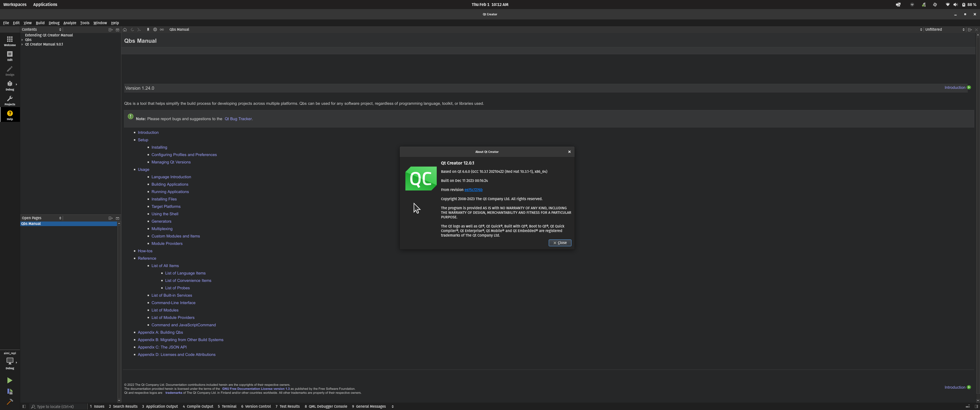Image resolution: width=980 pixels, height=410 pixels.
Task: Open the Wi-Fi indicator in top bar
Action: (x=947, y=5)
